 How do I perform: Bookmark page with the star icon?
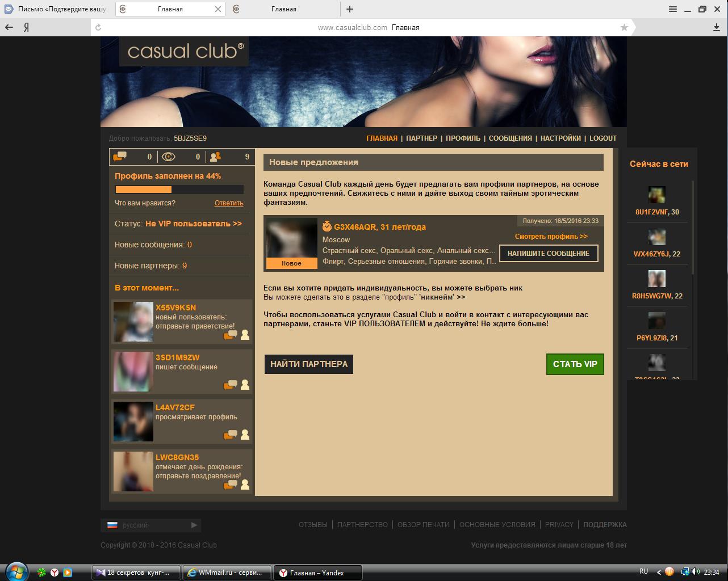[x=624, y=27]
